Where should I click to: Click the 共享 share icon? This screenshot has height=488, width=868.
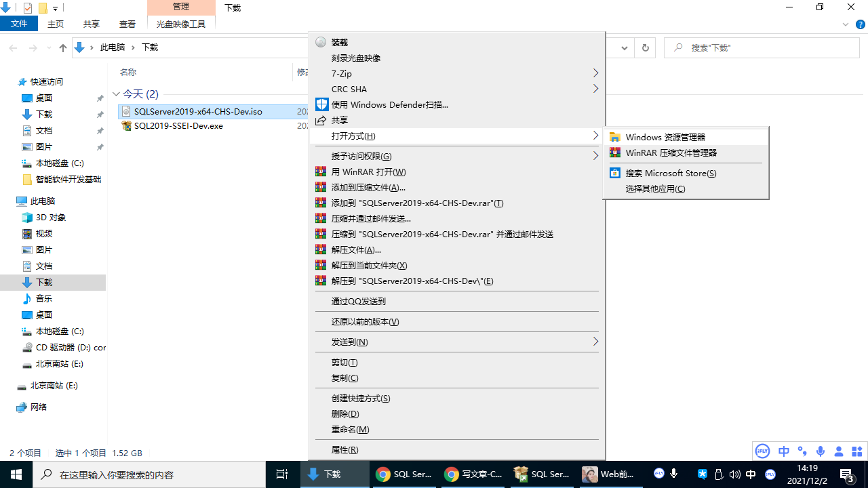[x=321, y=120]
